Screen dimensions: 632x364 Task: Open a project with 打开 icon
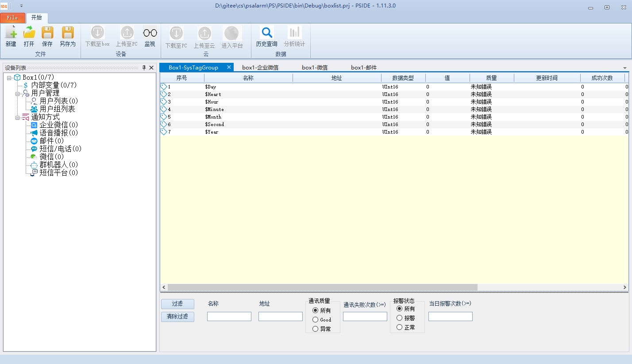tap(29, 32)
